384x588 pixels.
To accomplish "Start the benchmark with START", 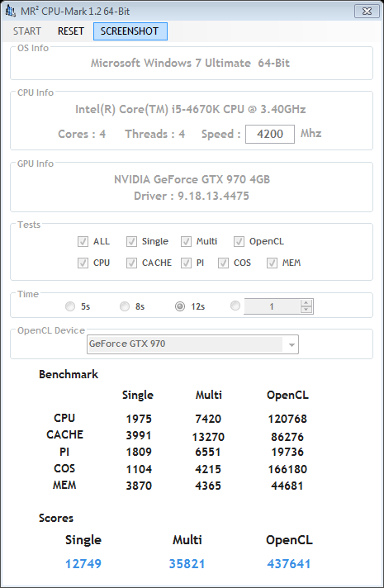I will (x=27, y=31).
